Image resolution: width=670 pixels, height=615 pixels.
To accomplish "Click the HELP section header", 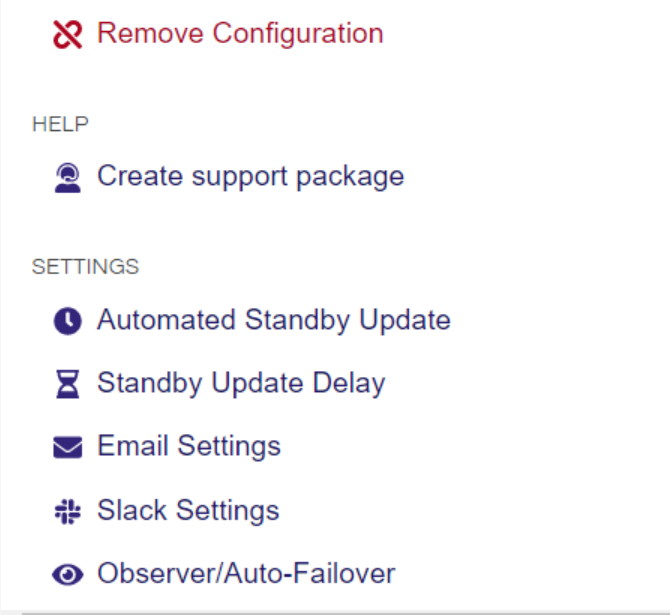I will click(60, 124).
